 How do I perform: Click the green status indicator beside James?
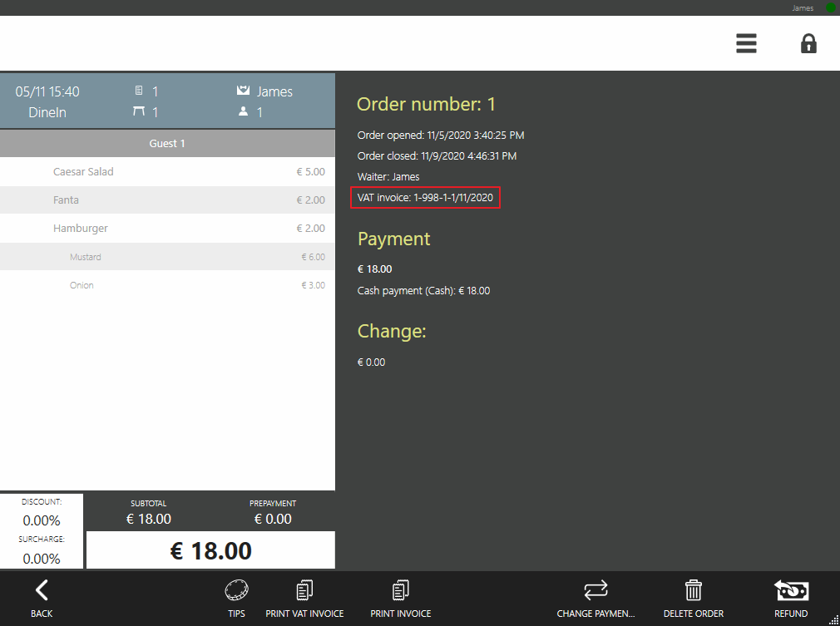tap(830, 8)
